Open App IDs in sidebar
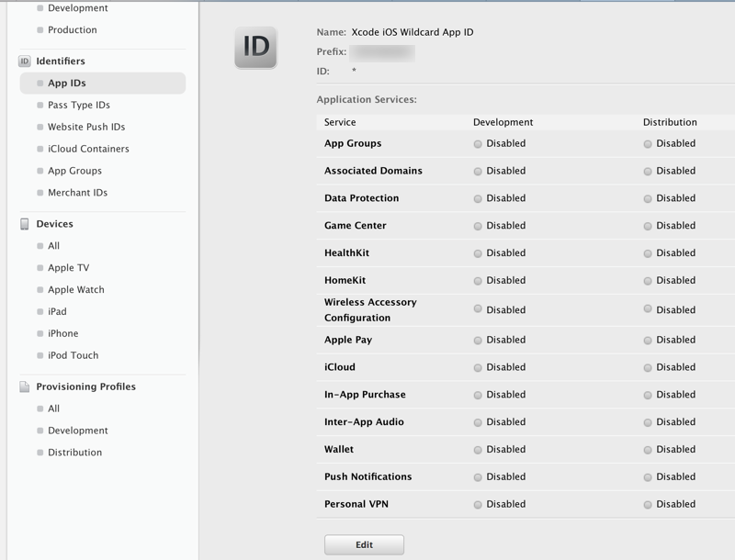This screenshot has height=560, width=735. click(103, 83)
